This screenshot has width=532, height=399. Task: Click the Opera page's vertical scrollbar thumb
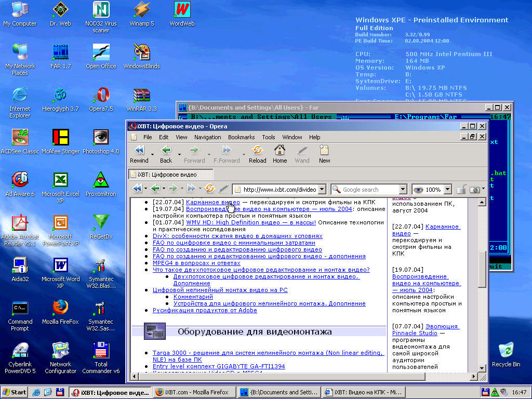[x=482, y=269]
